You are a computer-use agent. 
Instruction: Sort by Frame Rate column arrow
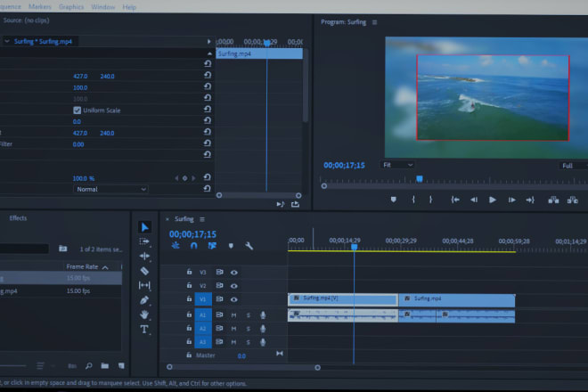(105, 267)
